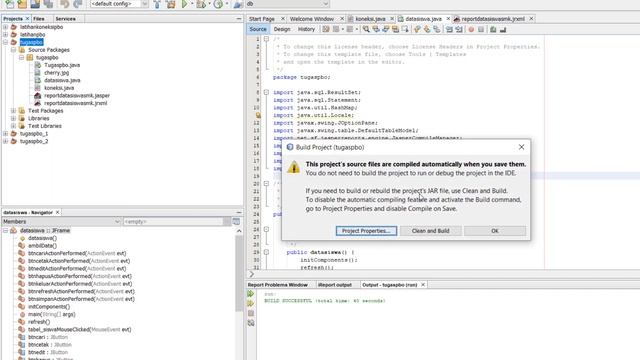Click the Find Previous Occurrence icon
This screenshot has height=360, width=640.
tap(376, 29)
